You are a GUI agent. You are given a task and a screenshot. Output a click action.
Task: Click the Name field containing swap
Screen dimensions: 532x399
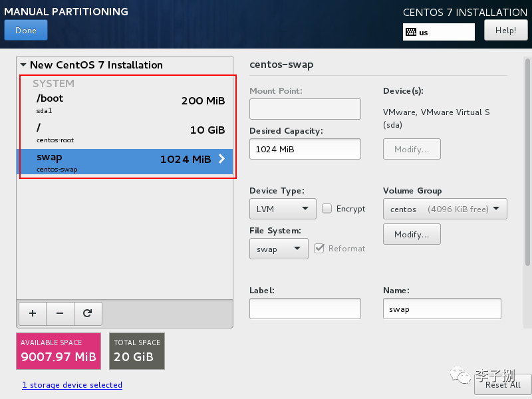coord(442,309)
